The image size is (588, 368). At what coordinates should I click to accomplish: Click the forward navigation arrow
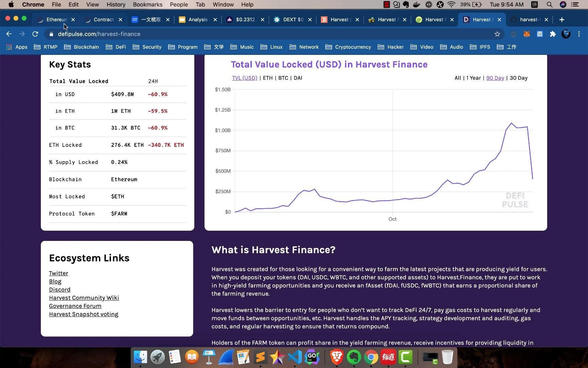[x=22, y=34]
